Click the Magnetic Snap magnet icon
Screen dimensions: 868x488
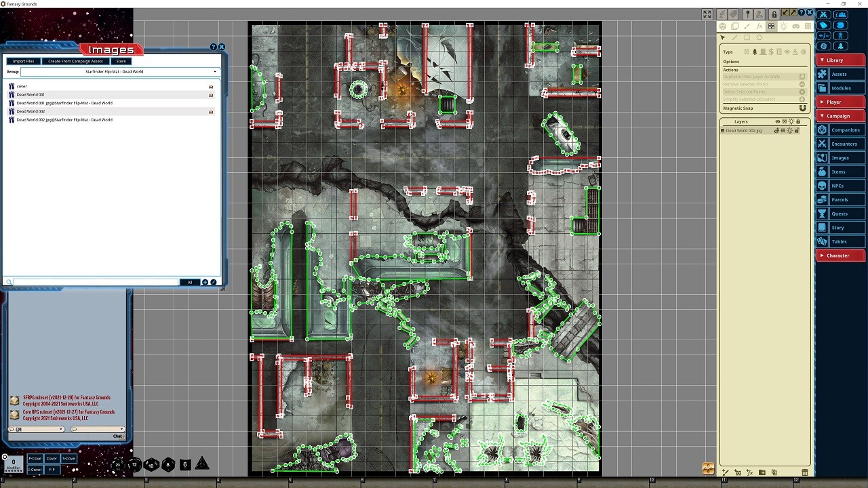coord(803,108)
